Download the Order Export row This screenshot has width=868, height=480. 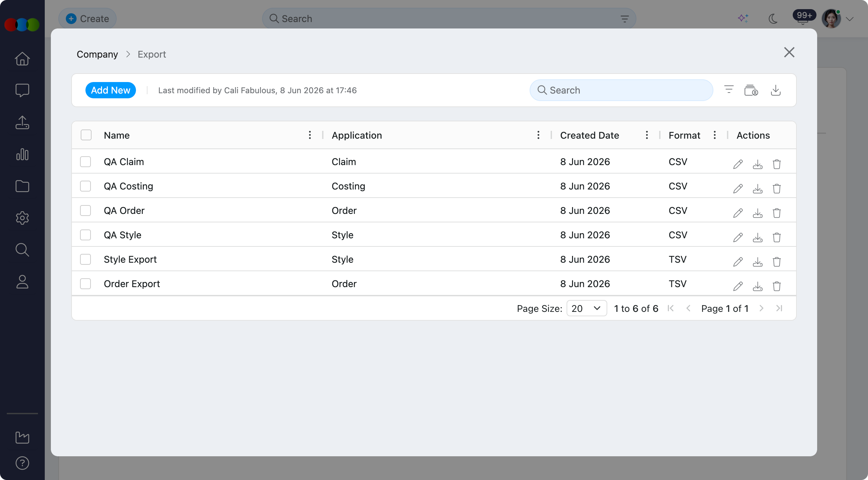(x=757, y=286)
